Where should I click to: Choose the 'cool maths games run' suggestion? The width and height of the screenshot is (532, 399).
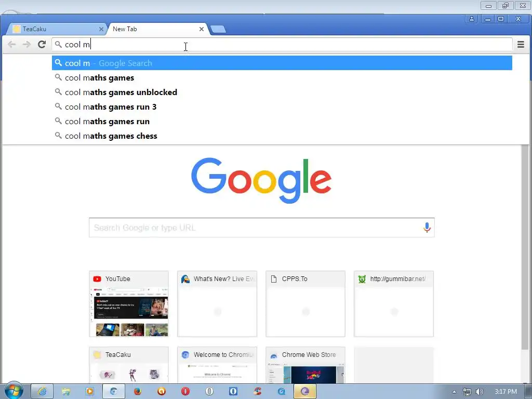282,122
